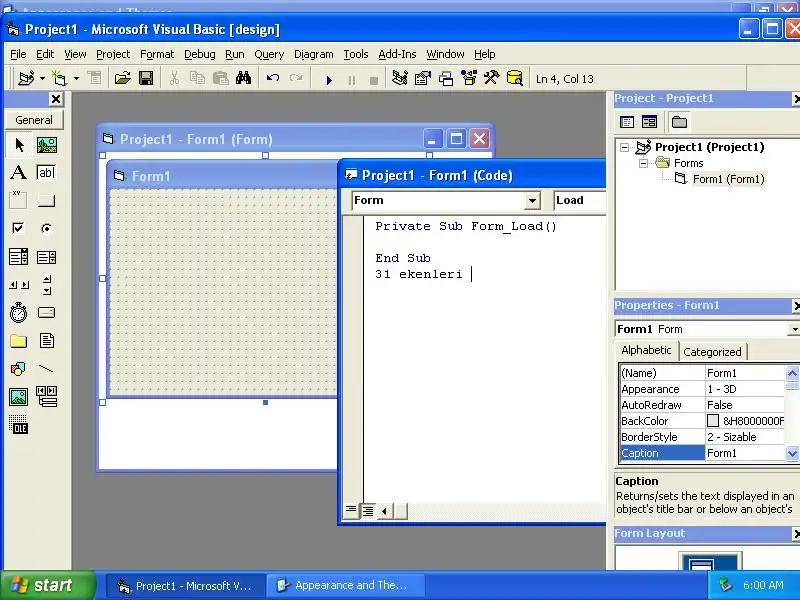
Task: Click Add Standard EXE Project toolbar icon
Action: pos(27,79)
